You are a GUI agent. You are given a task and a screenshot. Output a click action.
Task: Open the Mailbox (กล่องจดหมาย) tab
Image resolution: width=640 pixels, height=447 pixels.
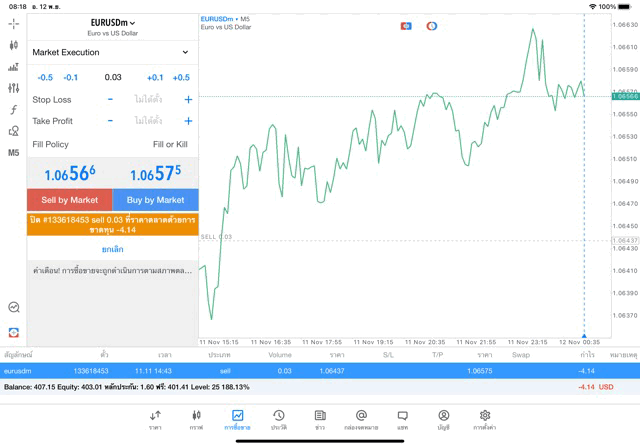(x=361, y=420)
